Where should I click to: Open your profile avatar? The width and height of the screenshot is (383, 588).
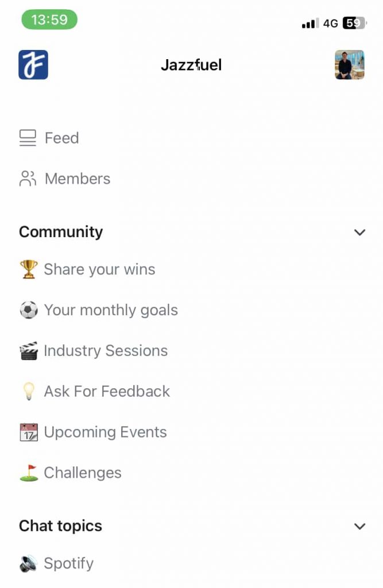pos(349,65)
